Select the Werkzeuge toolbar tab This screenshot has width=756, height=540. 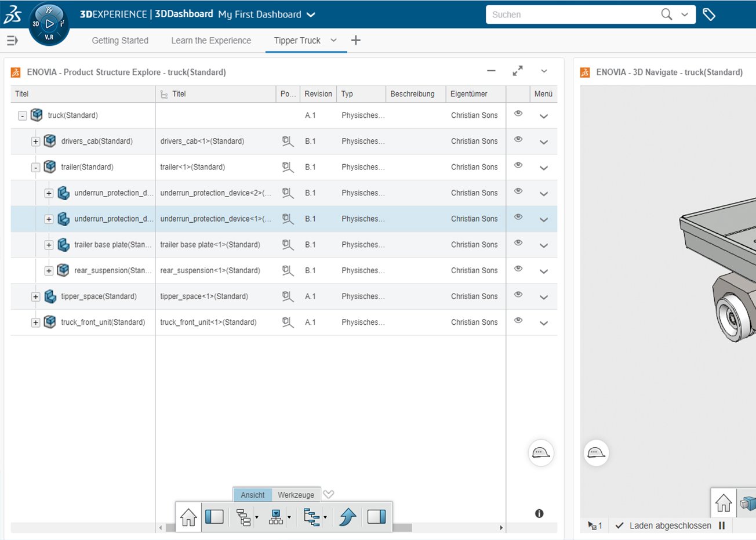click(x=296, y=495)
